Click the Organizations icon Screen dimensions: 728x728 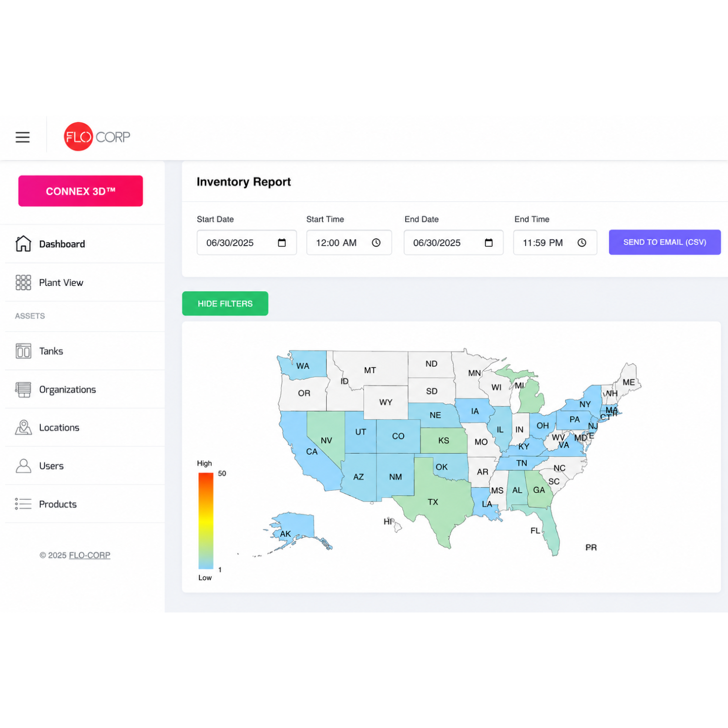pos(23,389)
